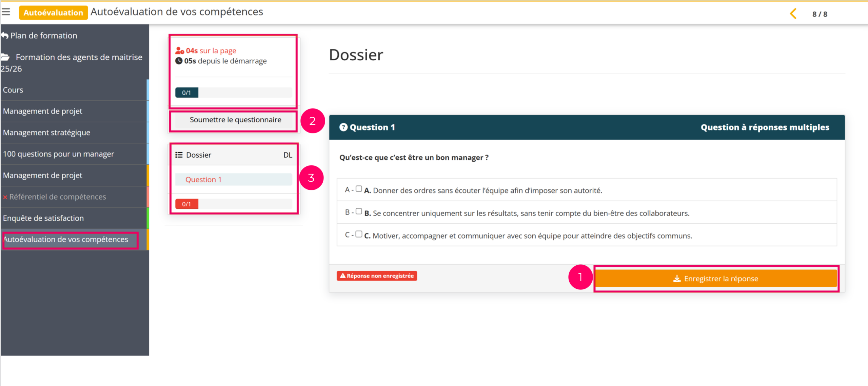868x386 pixels.
Task: Click Enregistrer la réponse button
Action: (716, 279)
